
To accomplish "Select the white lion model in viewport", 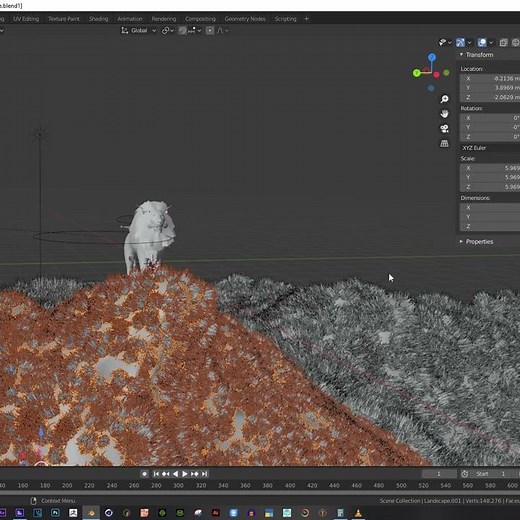I will click(x=150, y=236).
